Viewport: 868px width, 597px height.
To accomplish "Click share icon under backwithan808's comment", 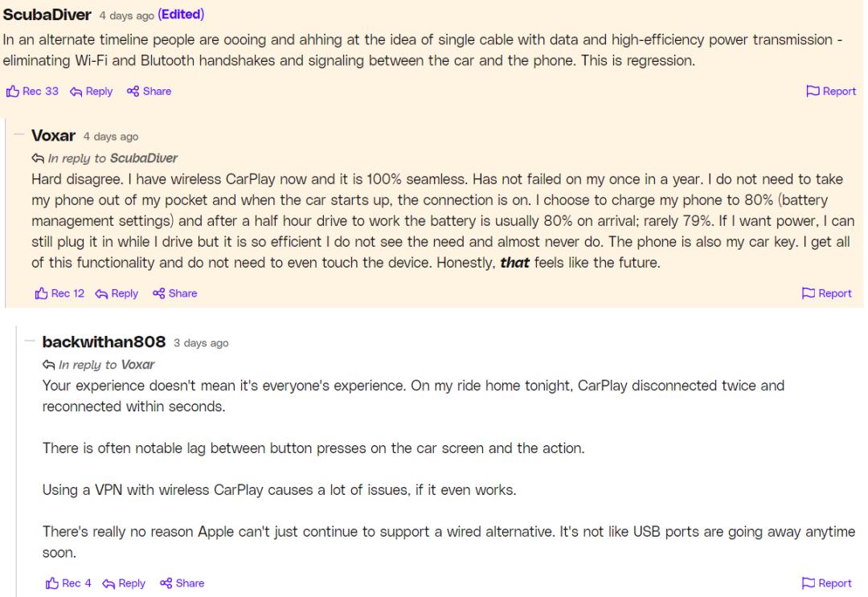I will pyautogui.click(x=166, y=583).
